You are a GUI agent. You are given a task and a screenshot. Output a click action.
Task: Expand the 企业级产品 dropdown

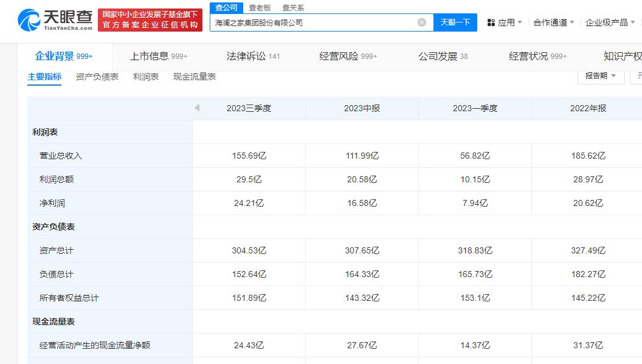click(x=610, y=22)
